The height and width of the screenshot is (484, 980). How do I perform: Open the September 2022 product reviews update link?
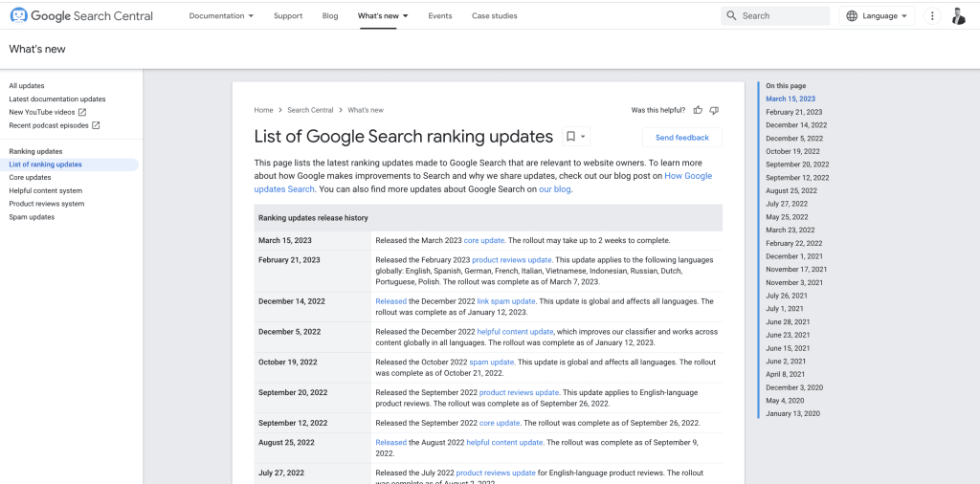[519, 393]
